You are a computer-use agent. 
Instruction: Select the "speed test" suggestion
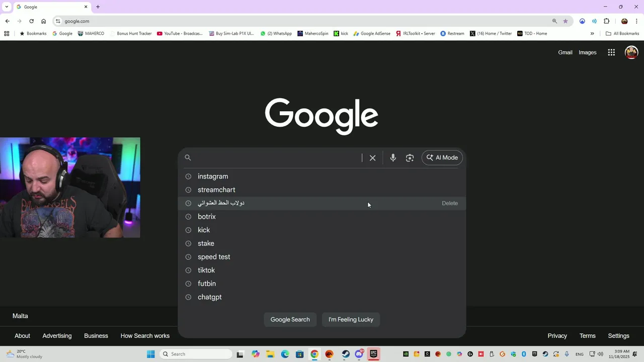tap(322, 257)
